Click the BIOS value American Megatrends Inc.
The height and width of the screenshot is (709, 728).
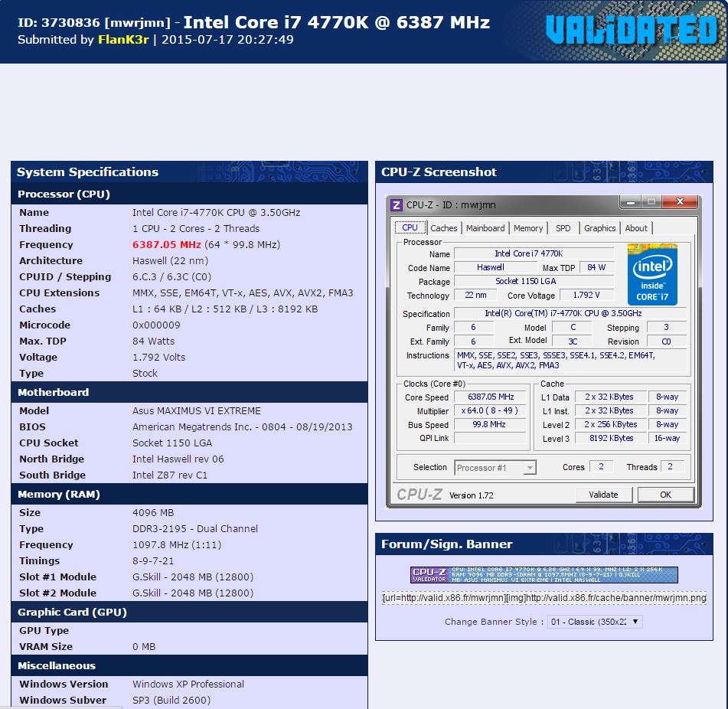(243, 427)
